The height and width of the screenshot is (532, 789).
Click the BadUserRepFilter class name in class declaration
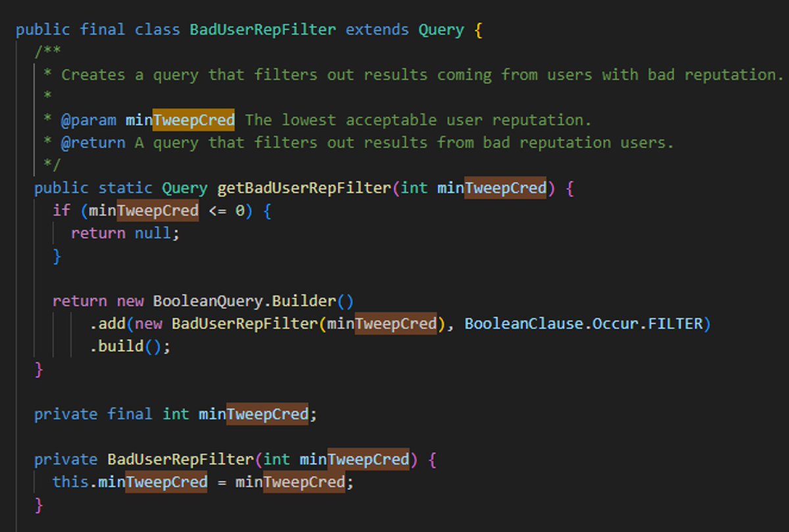(263, 30)
